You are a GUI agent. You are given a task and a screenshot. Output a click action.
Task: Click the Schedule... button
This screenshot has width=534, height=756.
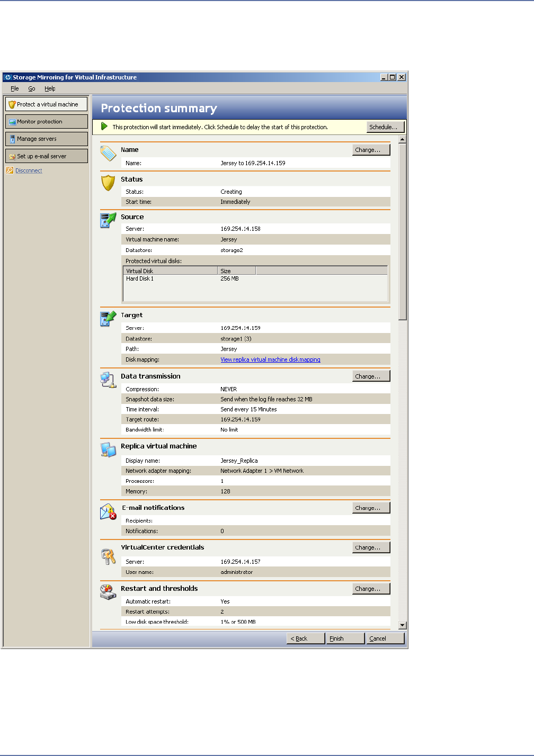(385, 127)
